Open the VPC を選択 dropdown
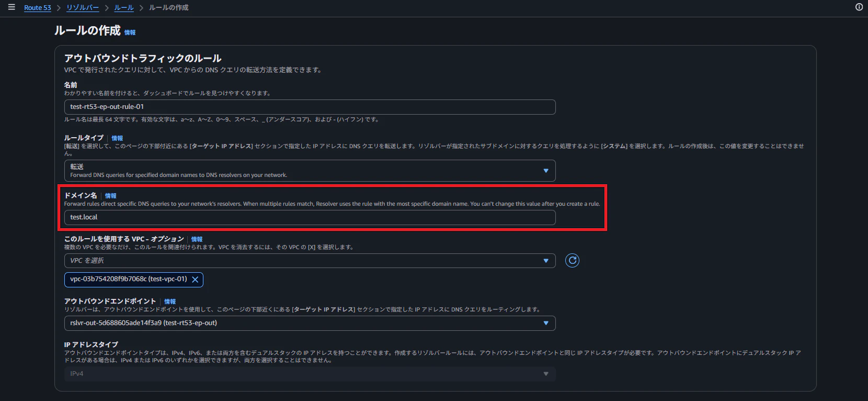 (x=310, y=261)
